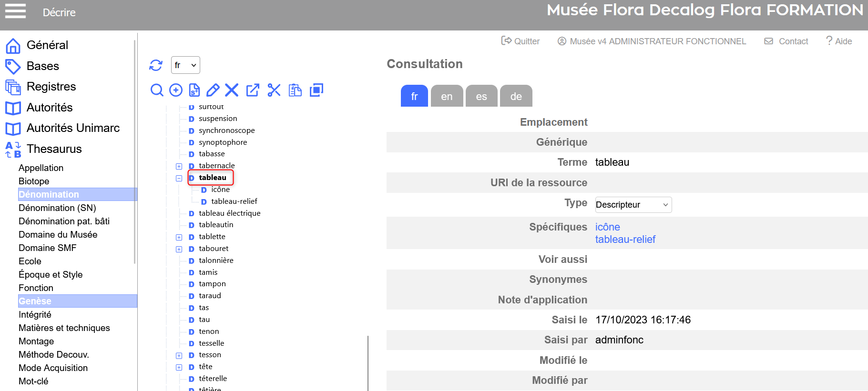Image resolution: width=868 pixels, height=391 pixels.
Task: Click the add term plus-circle icon
Action: [x=176, y=90]
